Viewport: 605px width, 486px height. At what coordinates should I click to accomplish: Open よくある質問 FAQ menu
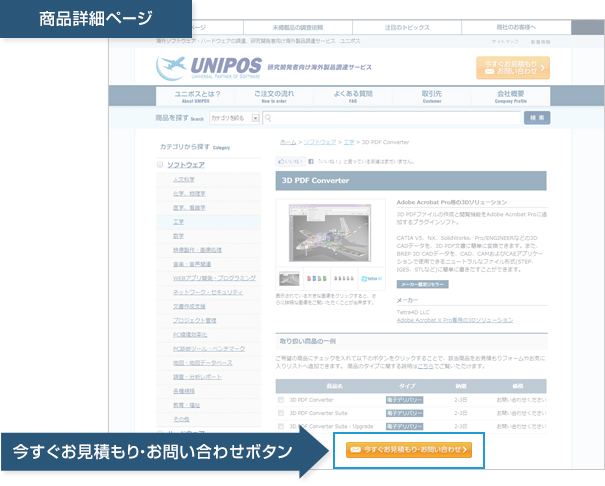tap(353, 96)
